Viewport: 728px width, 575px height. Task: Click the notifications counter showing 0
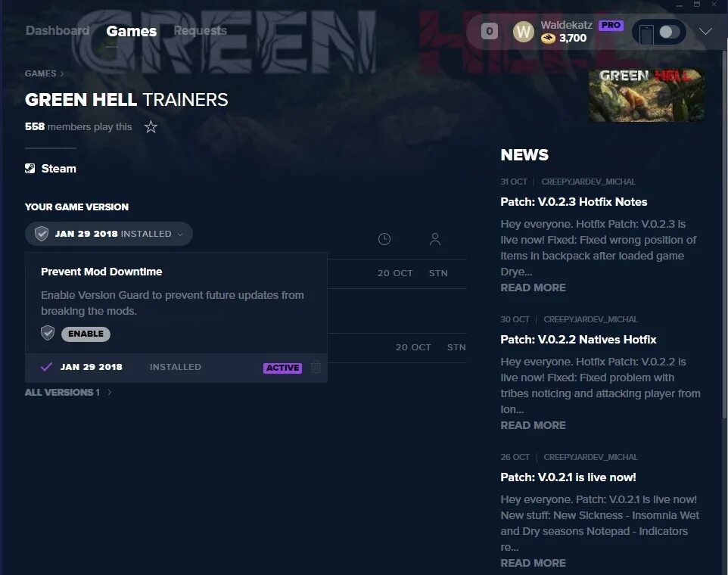(x=490, y=31)
